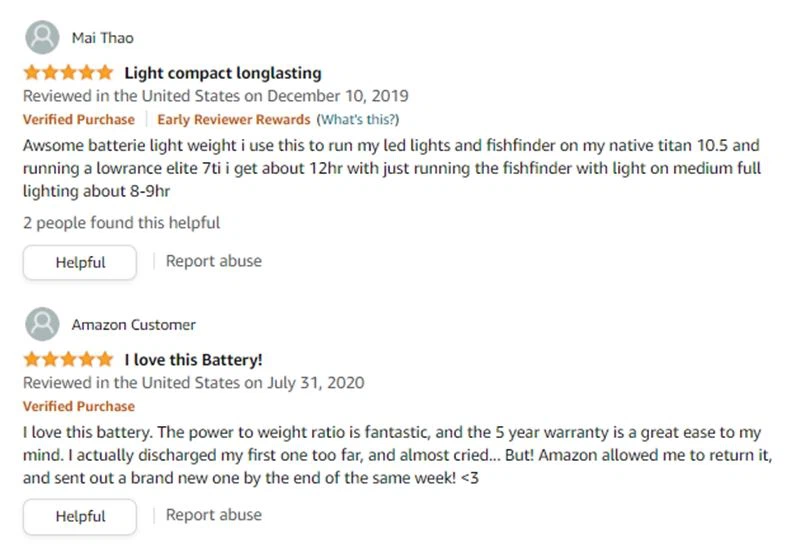Click Mai Thao's profile avatar icon
Screen dimensions: 800x547
(42, 38)
